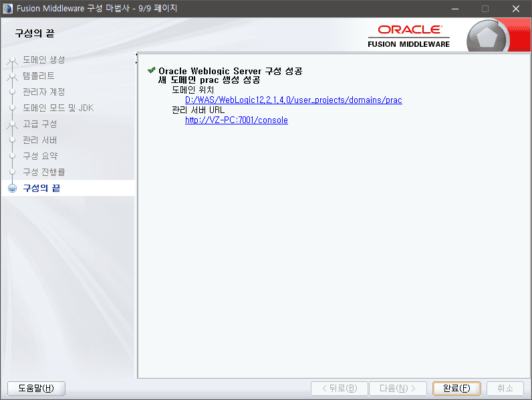This screenshot has width=532, height=400.
Task: Select the 도메인 생성 step
Action: (43, 60)
